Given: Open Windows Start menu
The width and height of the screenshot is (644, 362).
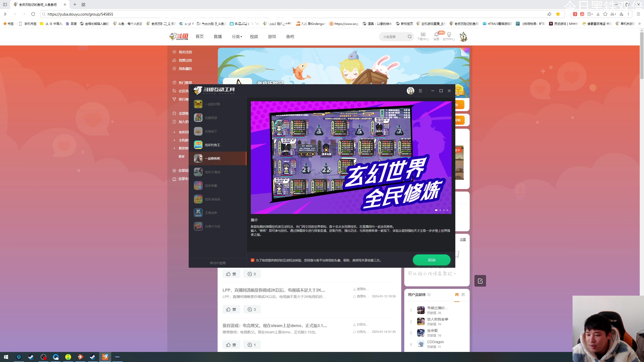Looking at the screenshot, I should (x=6, y=357).
